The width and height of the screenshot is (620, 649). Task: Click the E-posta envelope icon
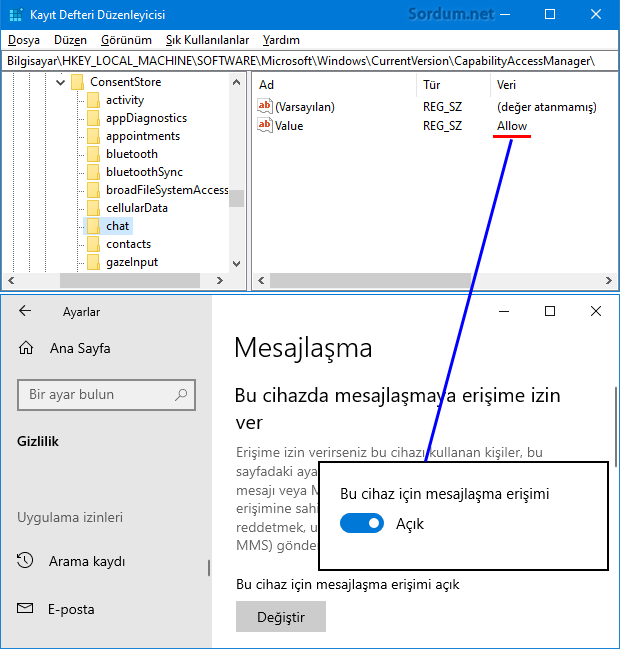click(x=25, y=608)
